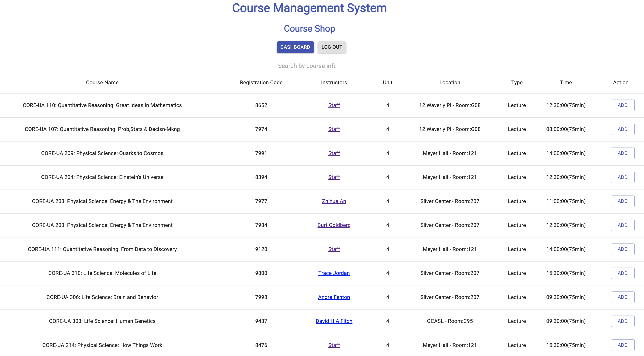Add From Data to Discovery course

tap(622, 249)
